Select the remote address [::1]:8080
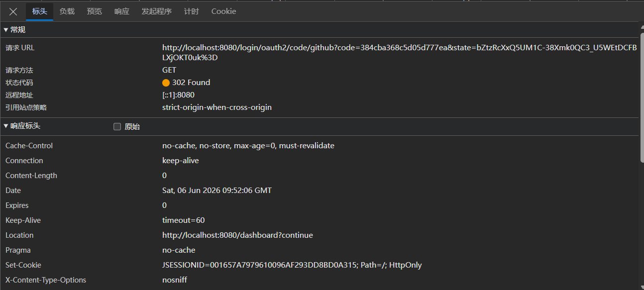 (x=178, y=95)
